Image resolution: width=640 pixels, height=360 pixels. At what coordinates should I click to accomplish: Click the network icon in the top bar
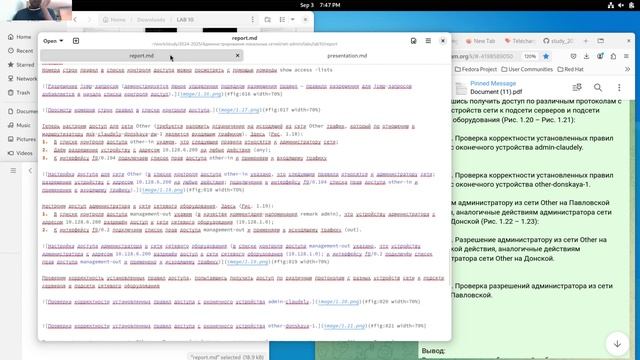(x=611, y=5)
